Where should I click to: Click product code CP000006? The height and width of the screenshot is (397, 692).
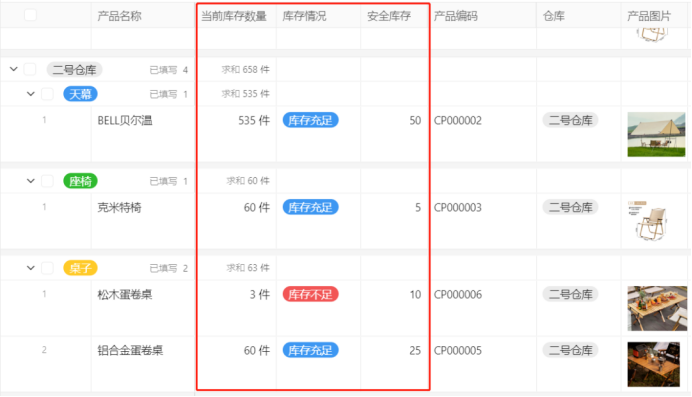tap(458, 294)
